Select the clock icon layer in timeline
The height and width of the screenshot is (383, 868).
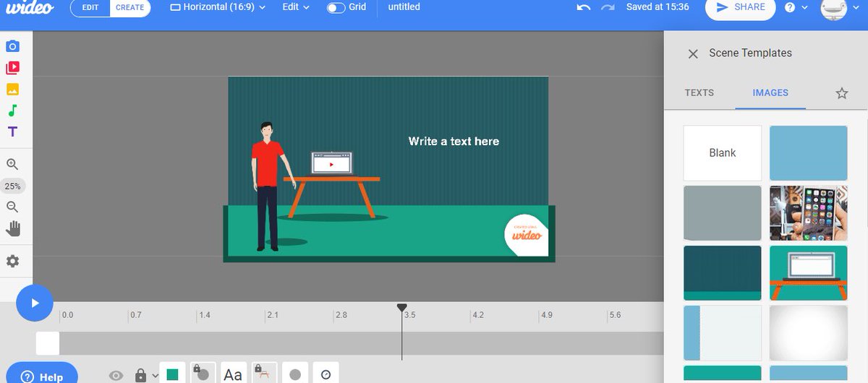(x=325, y=374)
